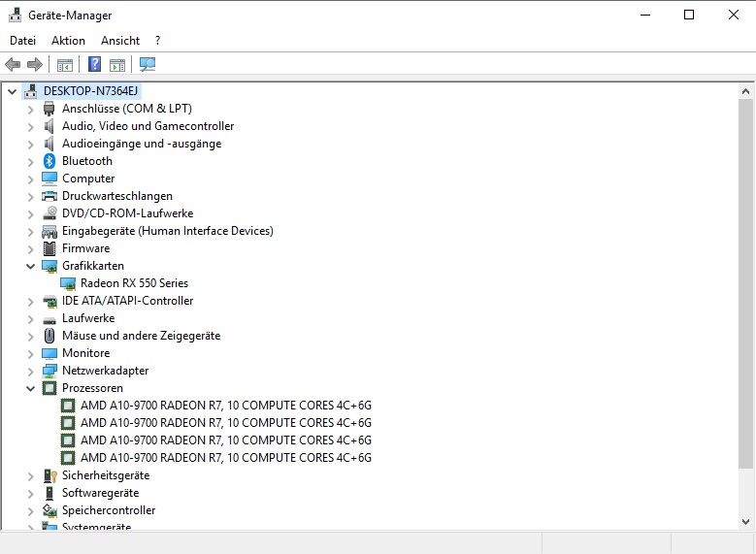Screen dimensions: 756x554
Task: Expand the Laufwerke category
Action: [30, 319]
